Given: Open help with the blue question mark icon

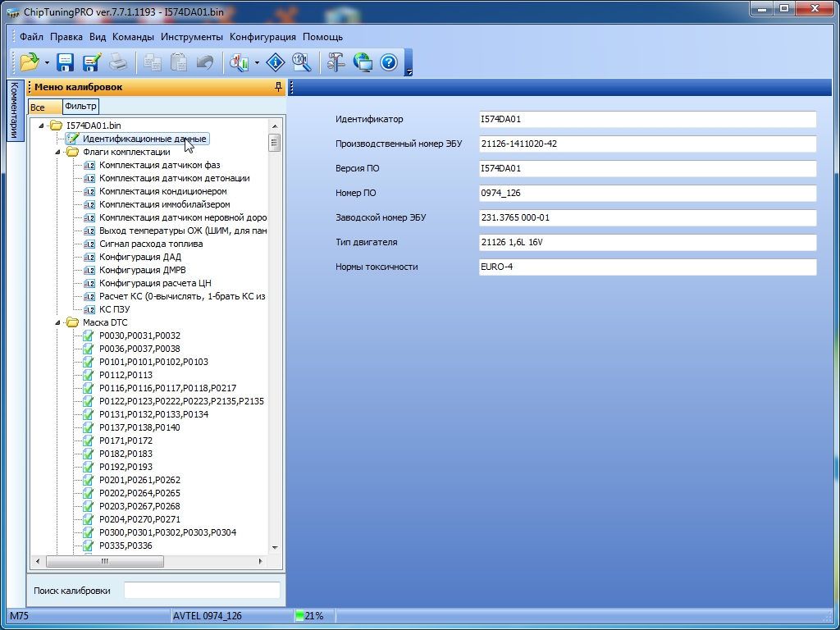Looking at the screenshot, I should (388, 62).
